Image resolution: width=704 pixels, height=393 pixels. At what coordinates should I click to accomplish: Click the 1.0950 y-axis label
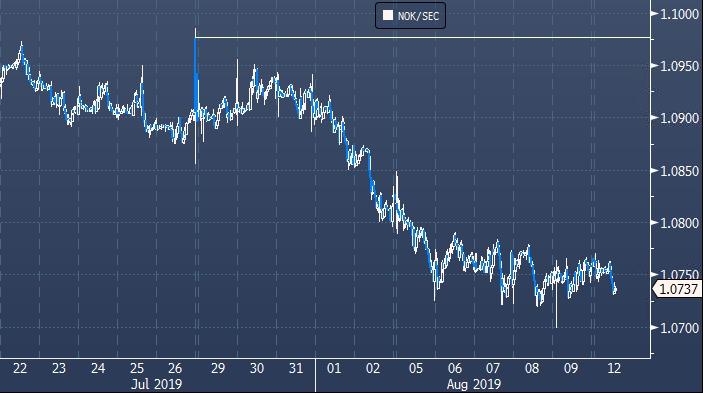pos(680,66)
